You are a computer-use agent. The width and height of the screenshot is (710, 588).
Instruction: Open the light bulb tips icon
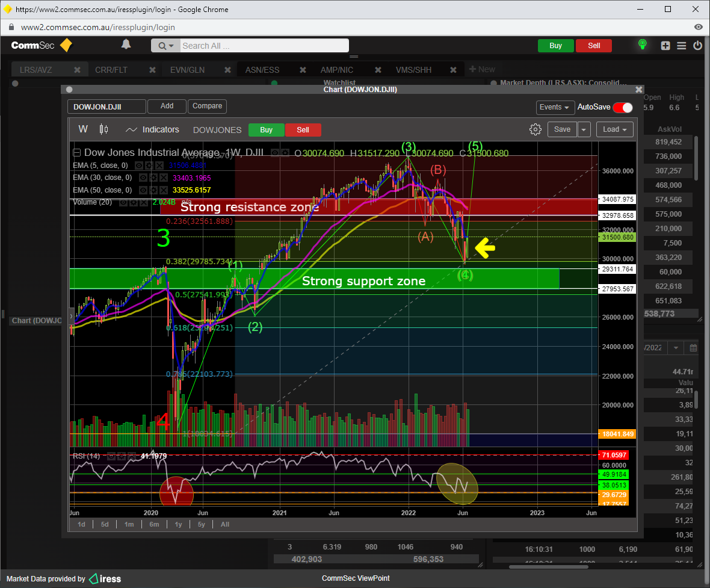point(642,45)
